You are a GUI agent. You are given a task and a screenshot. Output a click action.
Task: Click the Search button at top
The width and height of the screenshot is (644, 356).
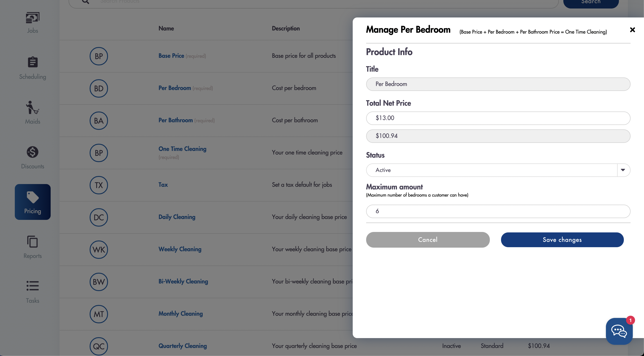591,2
